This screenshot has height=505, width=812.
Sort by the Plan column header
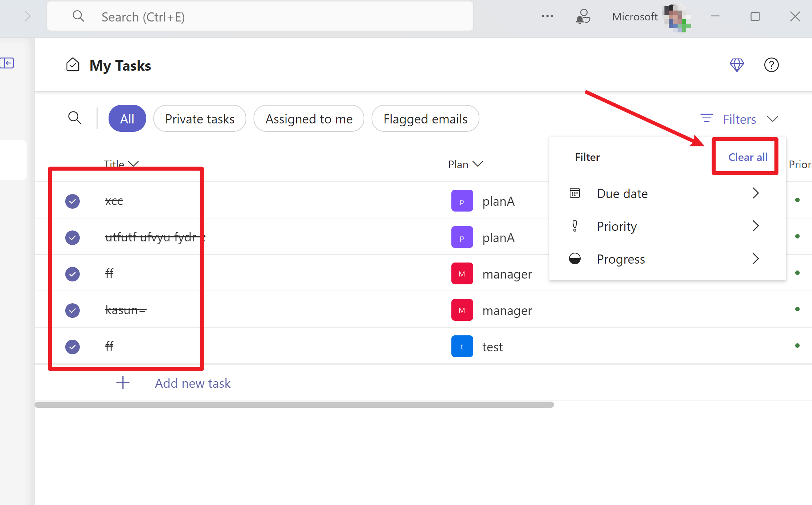coord(465,164)
